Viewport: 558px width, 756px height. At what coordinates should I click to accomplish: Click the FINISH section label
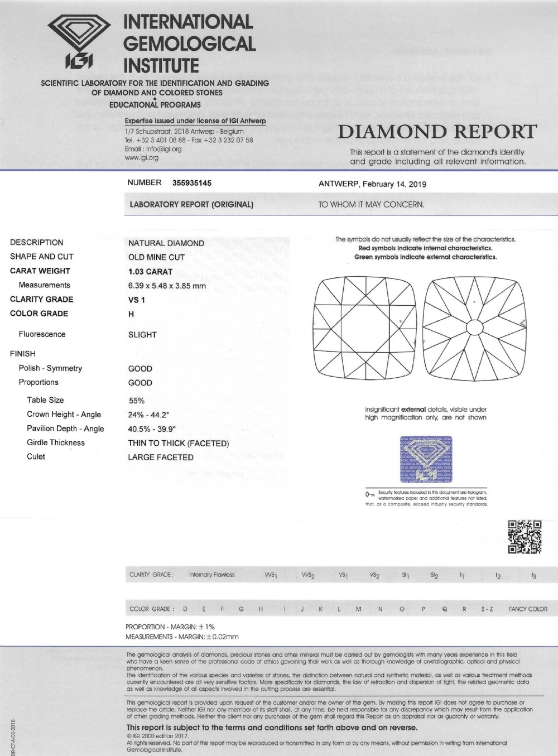tap(22, 354)
